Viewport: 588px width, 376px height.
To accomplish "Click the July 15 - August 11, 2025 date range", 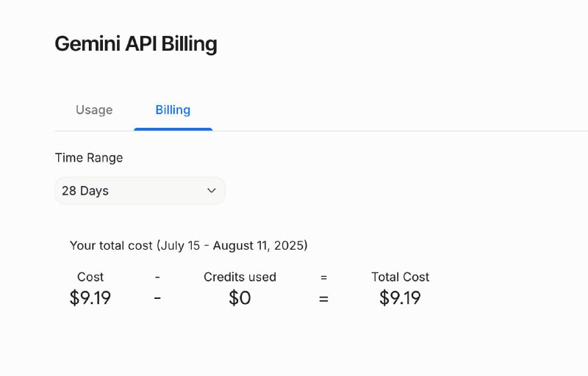I will (x=232, y=245).
